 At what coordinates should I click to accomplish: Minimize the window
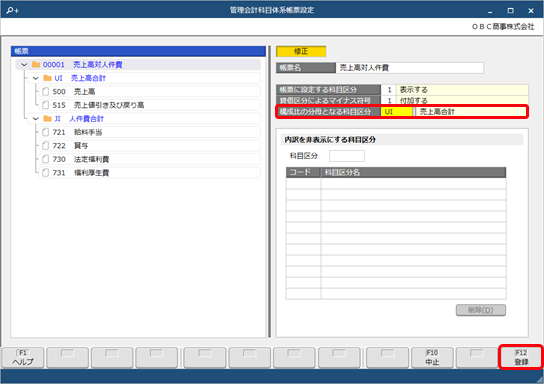coord(490,11)
